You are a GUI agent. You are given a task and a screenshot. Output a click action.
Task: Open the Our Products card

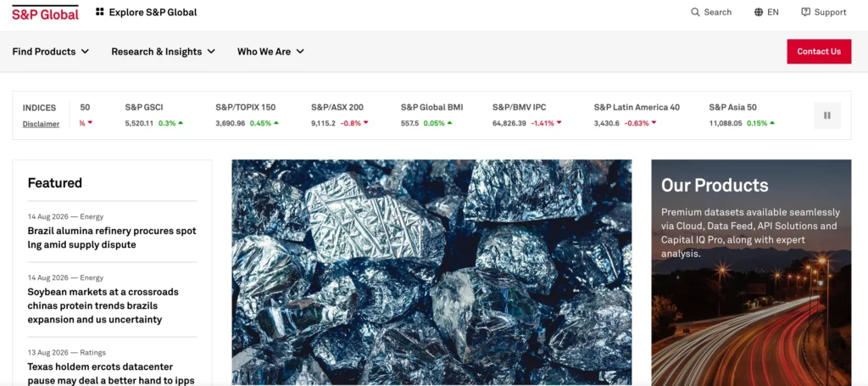click(751, 272)
